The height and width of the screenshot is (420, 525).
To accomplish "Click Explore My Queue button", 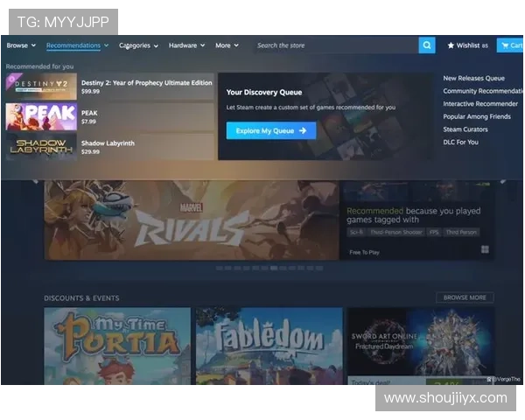I will pos(271,130).
